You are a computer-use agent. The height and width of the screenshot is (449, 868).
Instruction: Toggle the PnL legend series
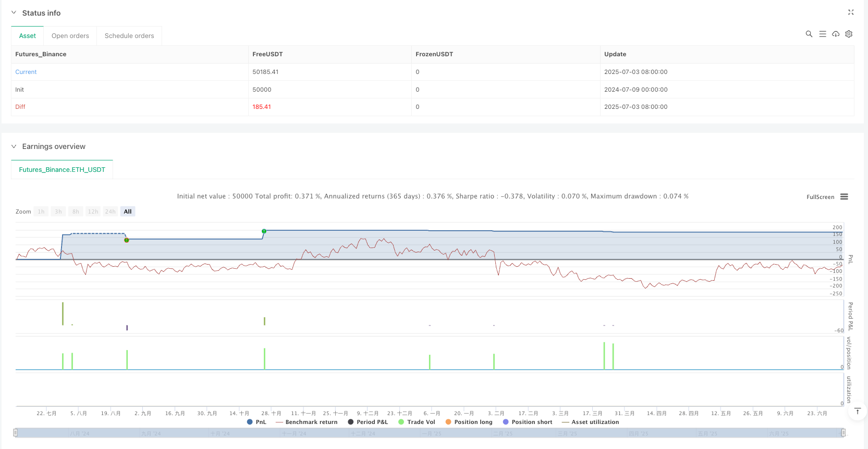pos(256,422)
